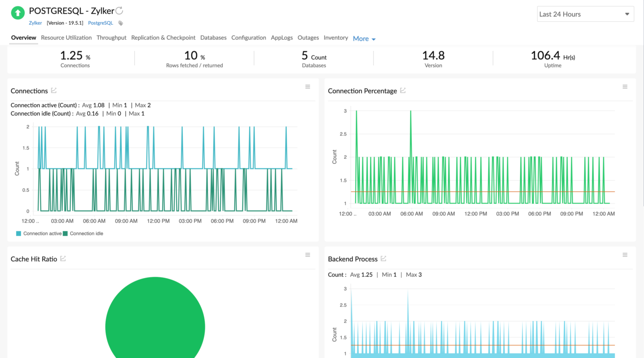Viewport: 644px width, 358px height.
Task: Switch to the Replication & Checkpoint tab
Action: (163, 38)
